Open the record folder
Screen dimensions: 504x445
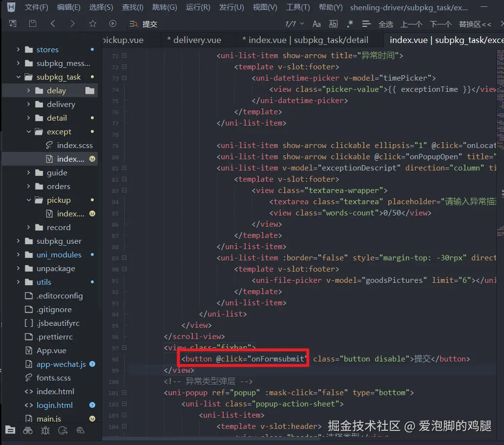tap(59, 227)
